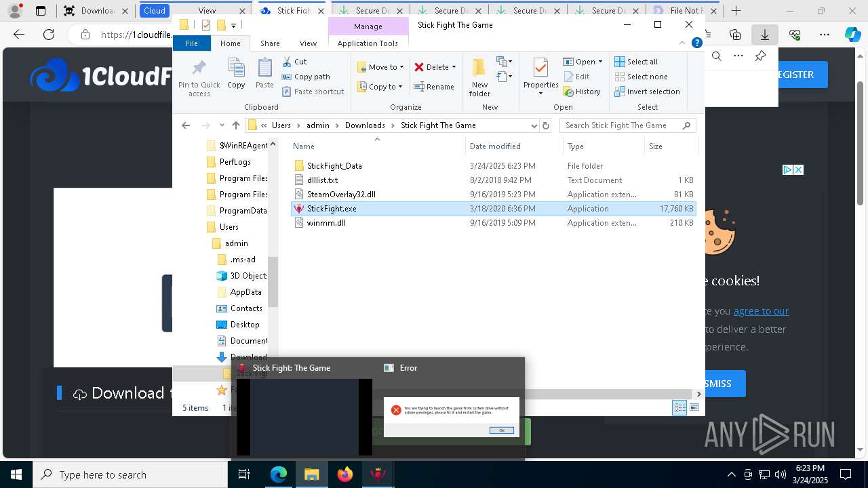Open Properties from the ribbon

coord(540,77)
